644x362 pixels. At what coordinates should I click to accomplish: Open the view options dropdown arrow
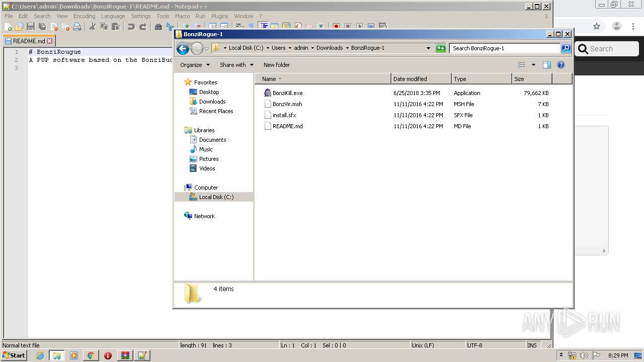pos(533,65)
